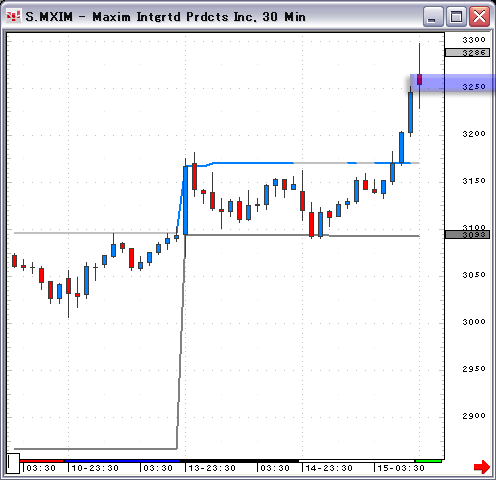
Task: Click the 3050 price scale label
Action: tap(474, 275)
